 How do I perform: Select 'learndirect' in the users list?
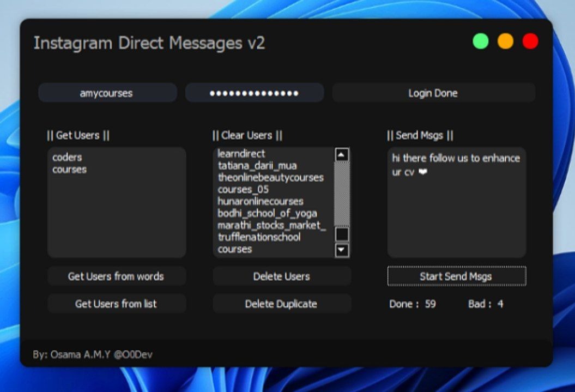(x=241, y=153)
